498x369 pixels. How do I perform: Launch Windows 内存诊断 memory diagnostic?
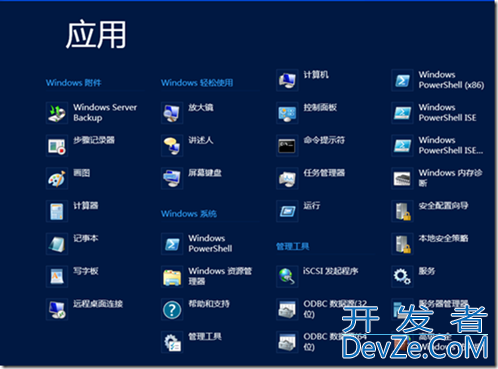[x=437, y=178]
